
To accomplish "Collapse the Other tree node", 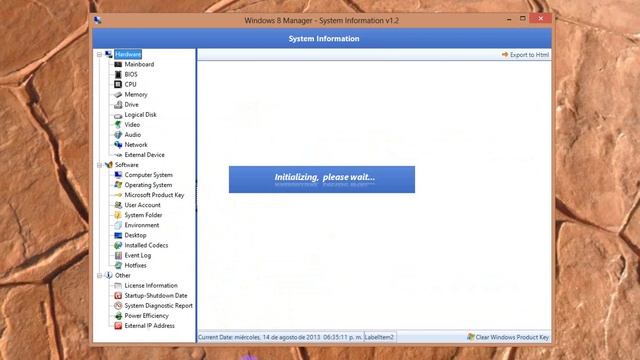I will click(x=99, y=276).
